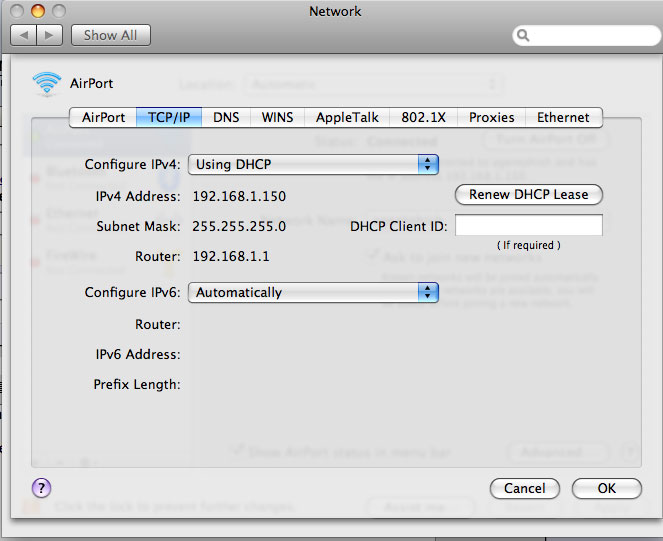
Task: Minimize the Network window with yellow button
Action: (38, 11)
